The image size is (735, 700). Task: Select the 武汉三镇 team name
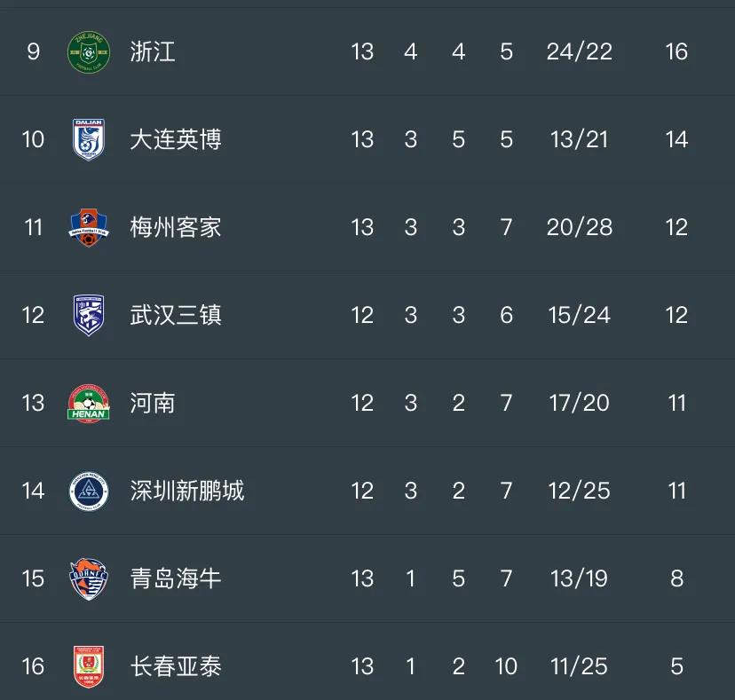175,315
